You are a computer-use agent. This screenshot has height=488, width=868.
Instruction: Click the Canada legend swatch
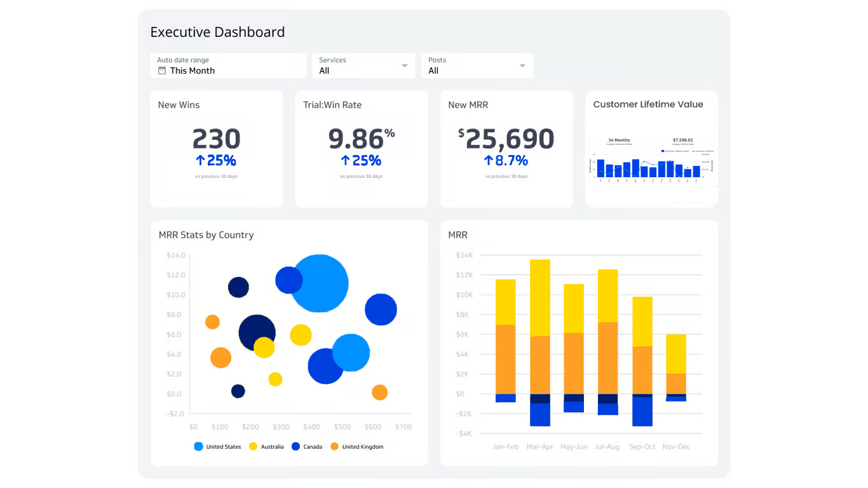coord(295,447)
